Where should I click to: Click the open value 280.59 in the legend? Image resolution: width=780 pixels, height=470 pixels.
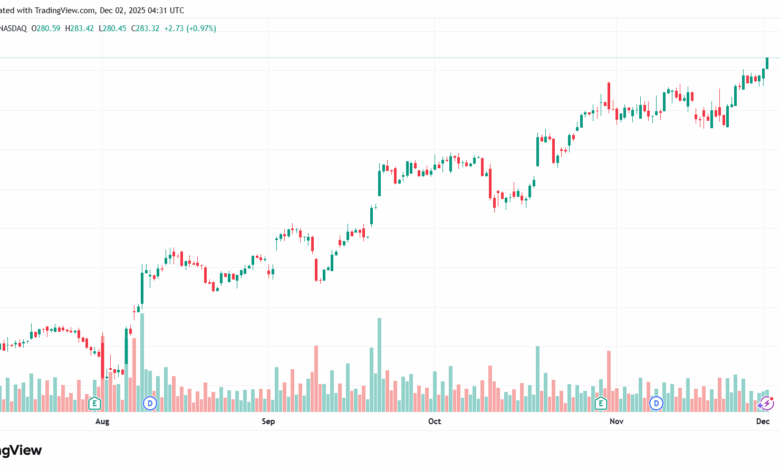click(x=48, y=28)
